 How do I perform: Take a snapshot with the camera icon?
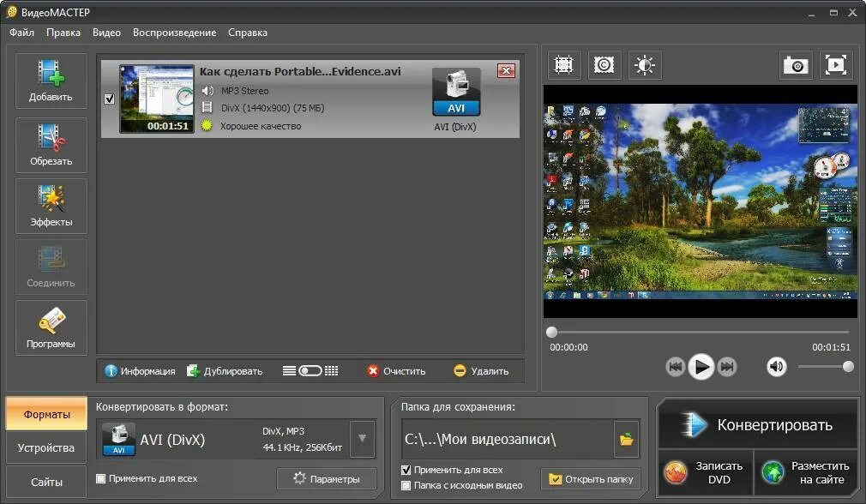click(796, 65)
